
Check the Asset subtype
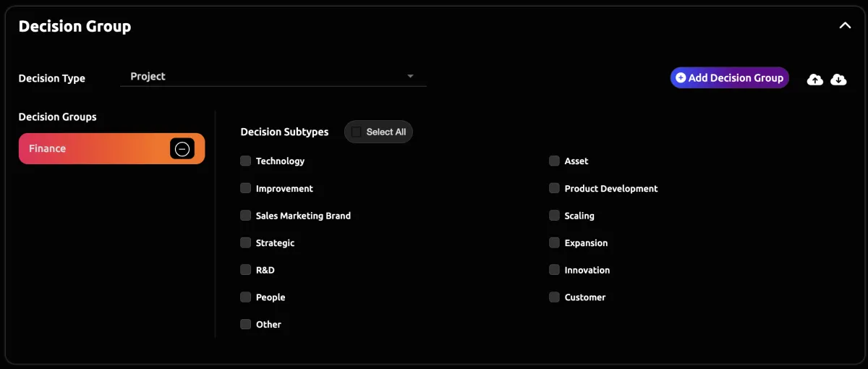pos(554,161)
